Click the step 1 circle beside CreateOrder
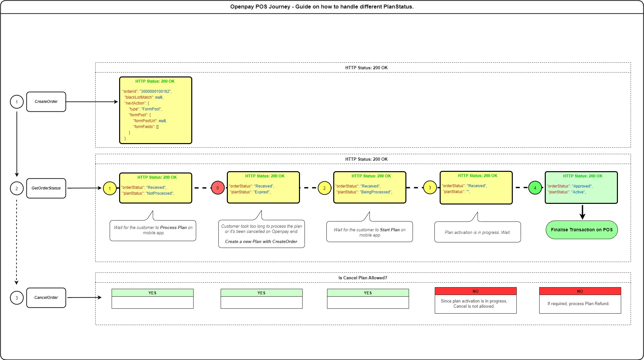The width and height of the screenshot is (644, 360). [17, 102]
